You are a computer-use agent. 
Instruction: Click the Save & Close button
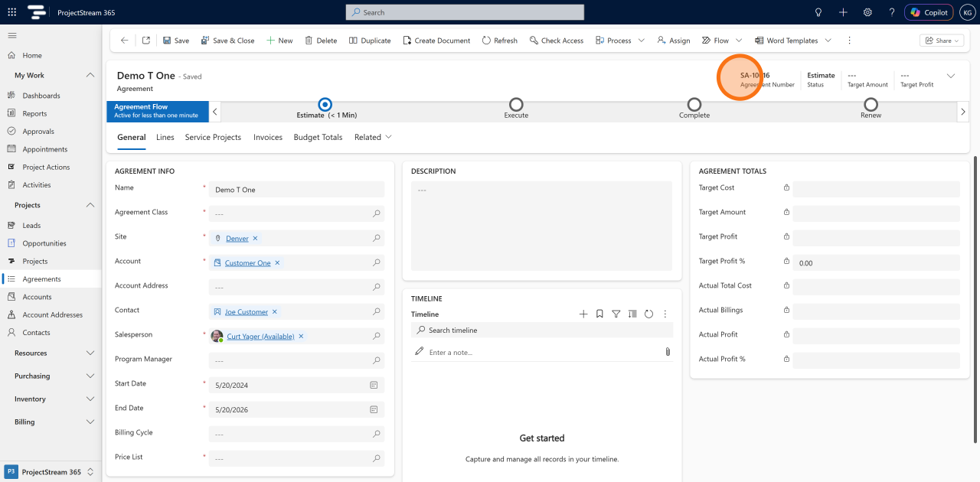tap(227, 41)
